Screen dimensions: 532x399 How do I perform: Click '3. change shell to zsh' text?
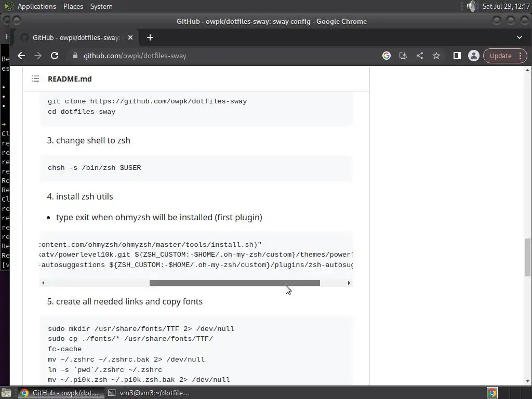click(88, 140)
